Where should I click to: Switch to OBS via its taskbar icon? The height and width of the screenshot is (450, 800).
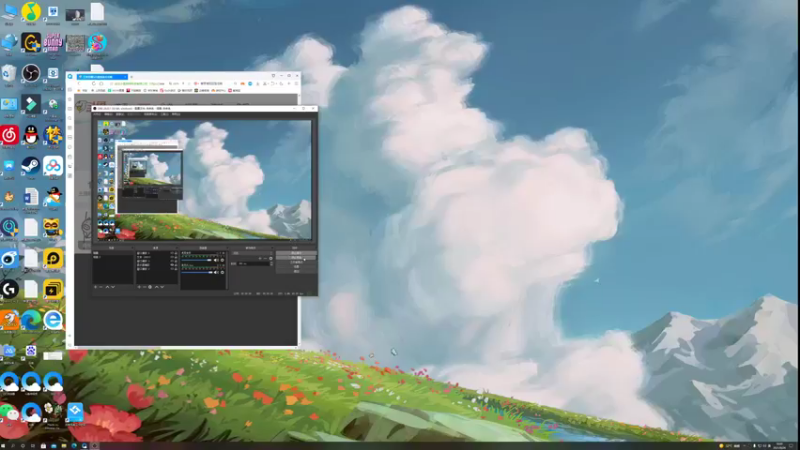coord(95,446)
